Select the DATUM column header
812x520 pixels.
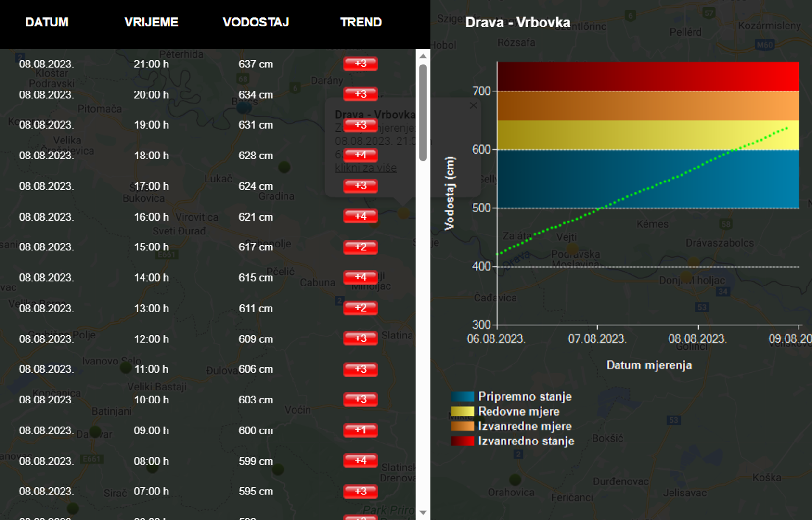tap(47, 22)
